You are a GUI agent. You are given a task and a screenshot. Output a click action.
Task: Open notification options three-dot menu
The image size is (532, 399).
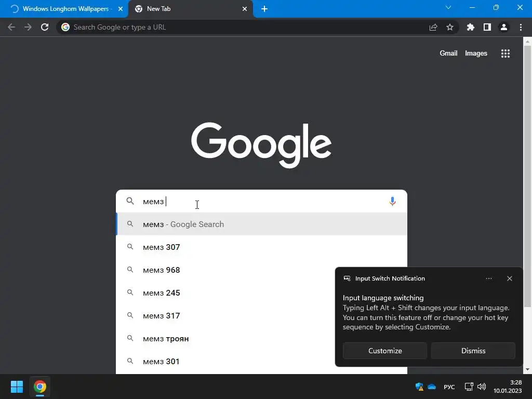pyautogui.click(x=488, y=278)
